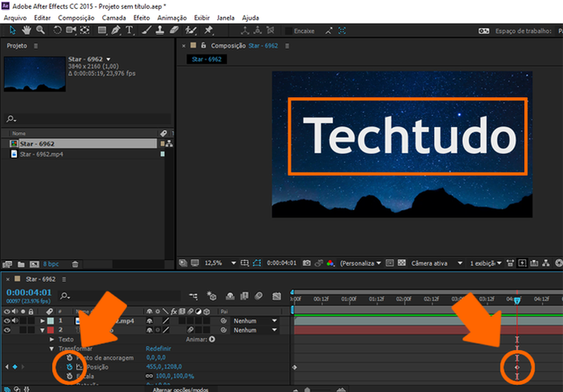
Task: Select the Eraser tool
Action: [x=173, y=30]
